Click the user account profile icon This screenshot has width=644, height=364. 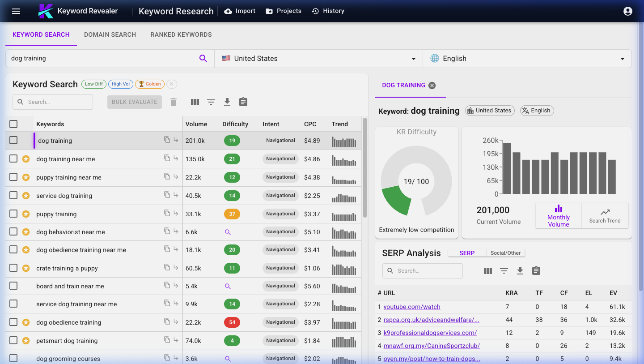[x=628, y=11]
